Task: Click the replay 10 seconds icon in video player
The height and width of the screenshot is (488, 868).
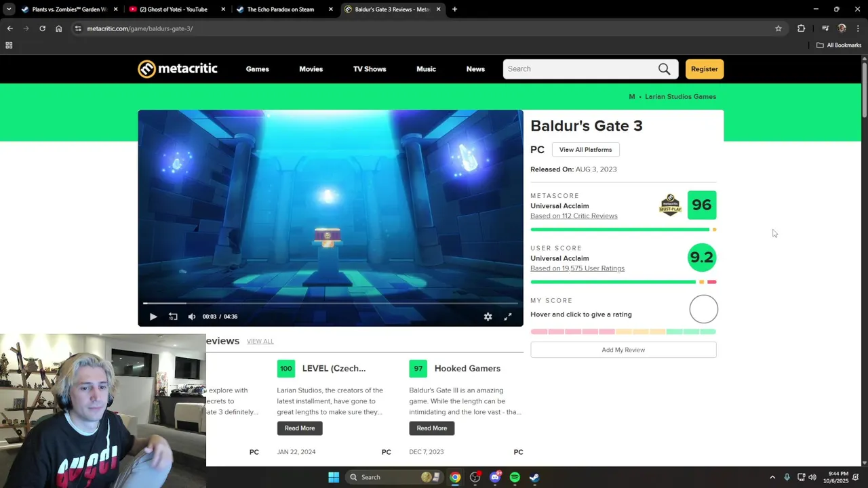Action: [x=173, y=317]
